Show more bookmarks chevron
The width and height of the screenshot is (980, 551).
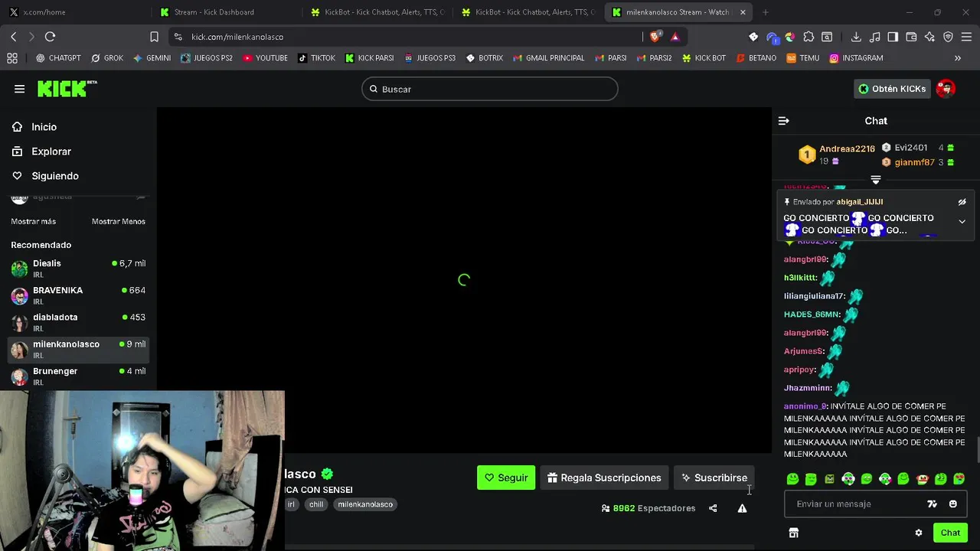[x=957, y=58]
